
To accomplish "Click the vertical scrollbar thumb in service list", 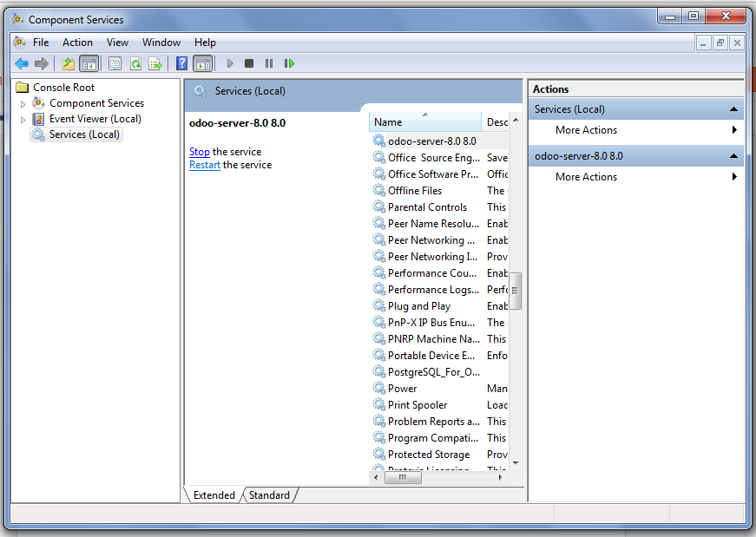I will click(x=516, y=291).
